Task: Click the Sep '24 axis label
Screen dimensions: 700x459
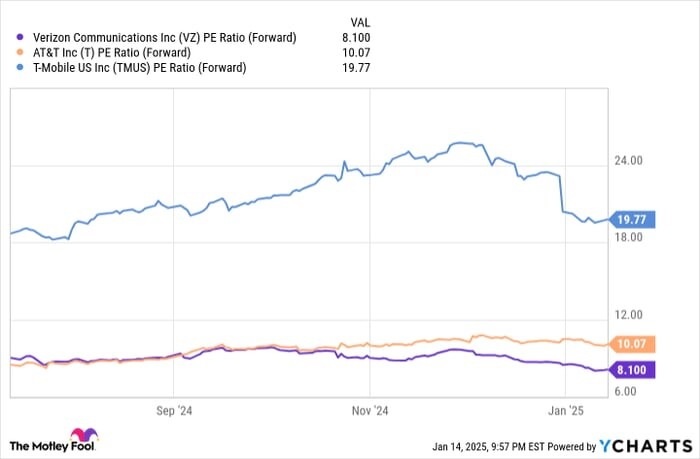Action: point(174,411)
